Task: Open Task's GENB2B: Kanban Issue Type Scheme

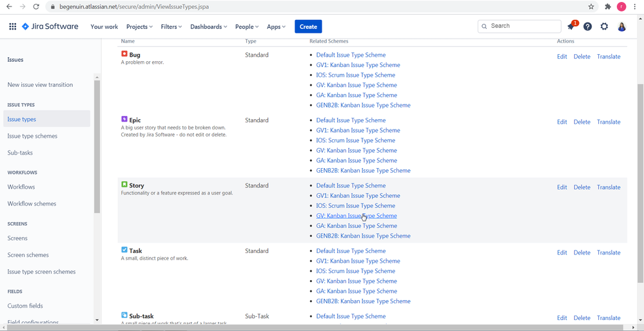Action: 363,301
